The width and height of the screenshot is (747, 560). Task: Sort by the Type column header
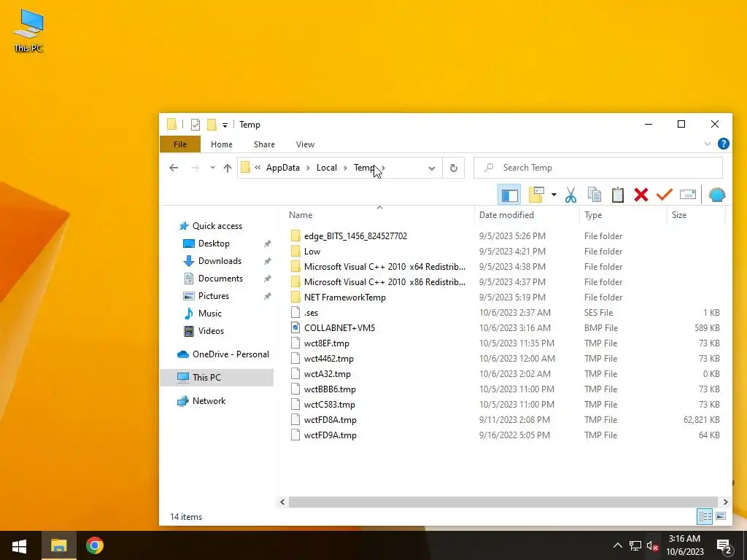pos(593,215)
